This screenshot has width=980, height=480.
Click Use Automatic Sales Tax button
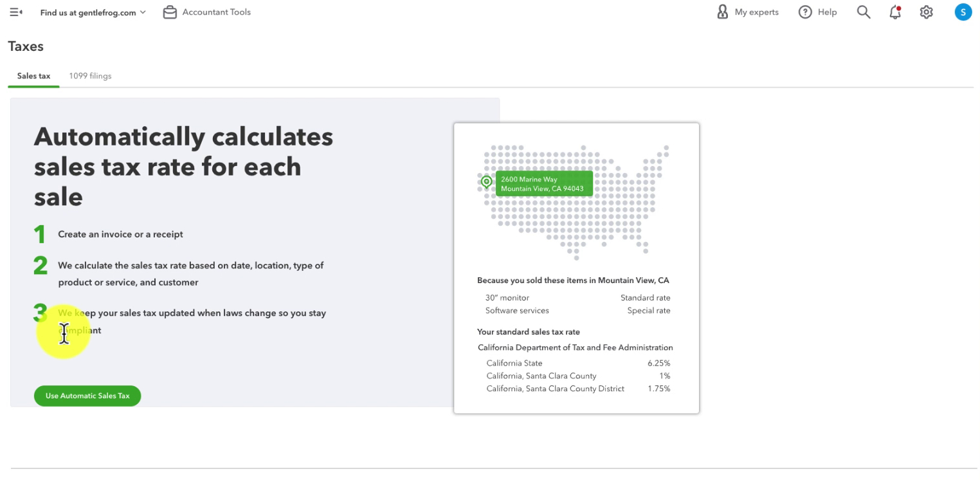point(87,396)
